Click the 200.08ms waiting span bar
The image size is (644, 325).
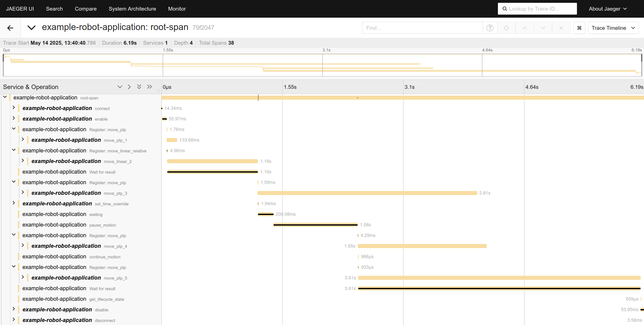click(266, 214)
